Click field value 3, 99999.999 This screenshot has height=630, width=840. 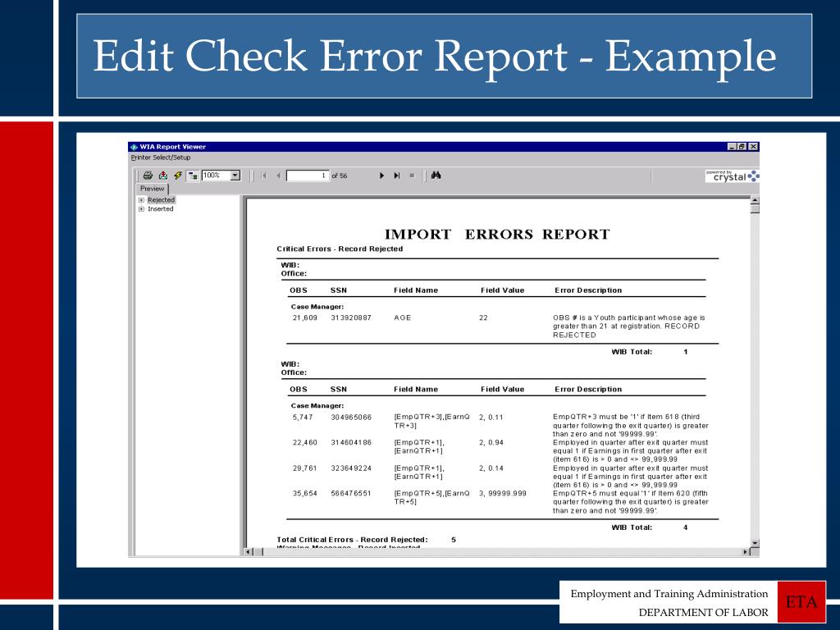[x=503, y=493]
